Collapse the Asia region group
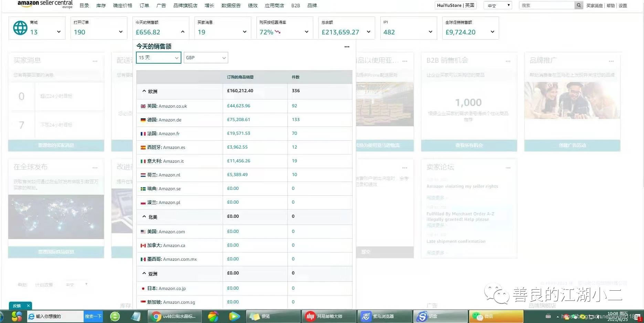The image size is (644, 323). [x=144, y=273]
